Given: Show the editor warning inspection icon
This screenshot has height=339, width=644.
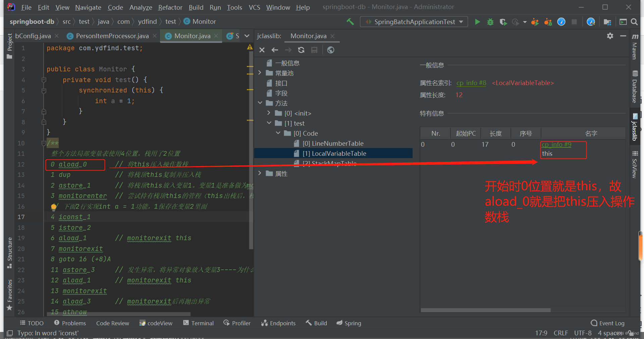Looking at the screenshot, I should (x=250, y=47).
